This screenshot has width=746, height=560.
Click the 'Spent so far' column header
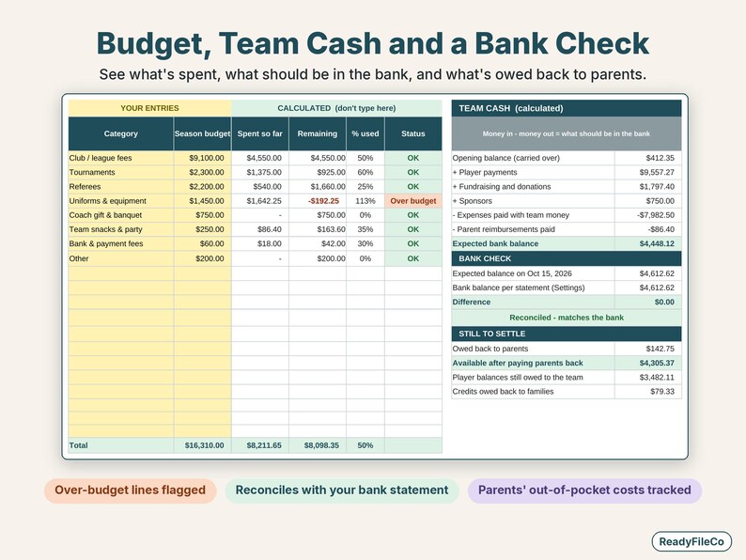tap(260, 133)
